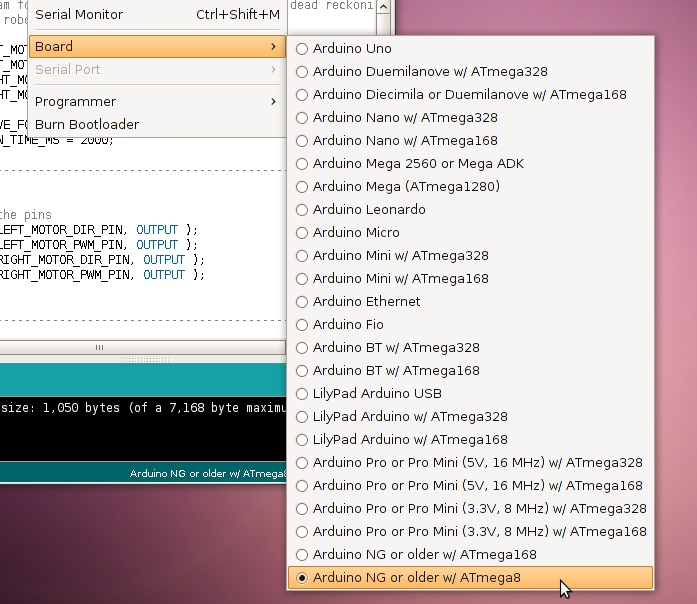
Task: Select Arduino Uno board option
Action: click(x=470, y=48)
